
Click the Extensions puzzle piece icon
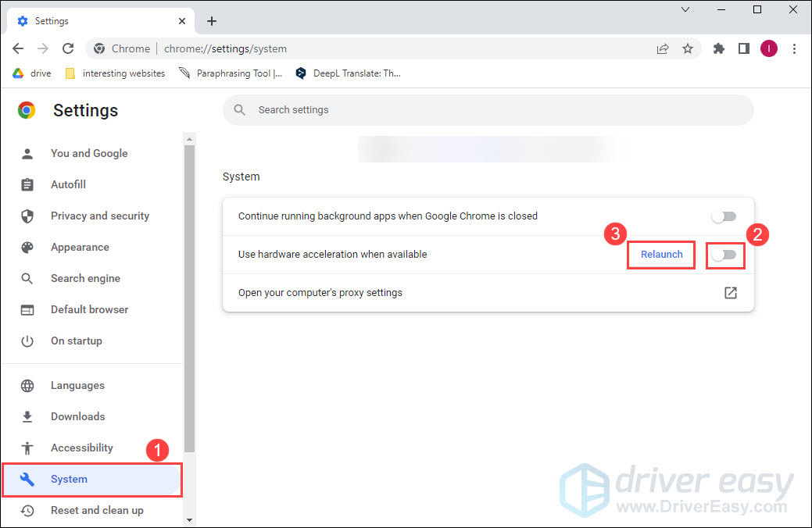pos(719,48)
